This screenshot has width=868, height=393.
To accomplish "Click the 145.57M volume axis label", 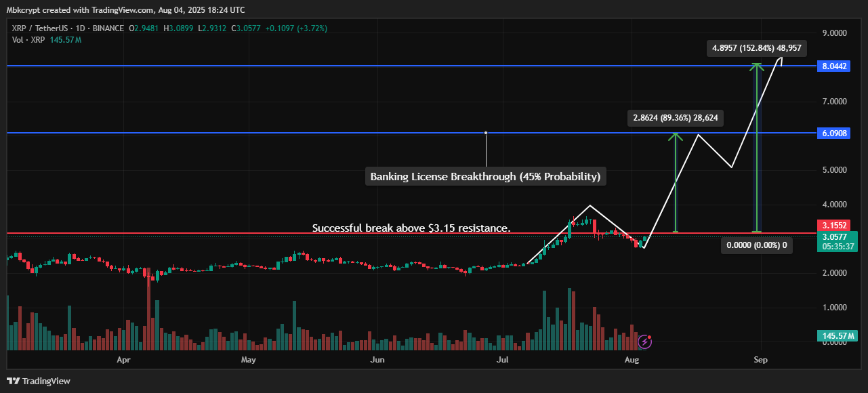I will tap(836, 335).
